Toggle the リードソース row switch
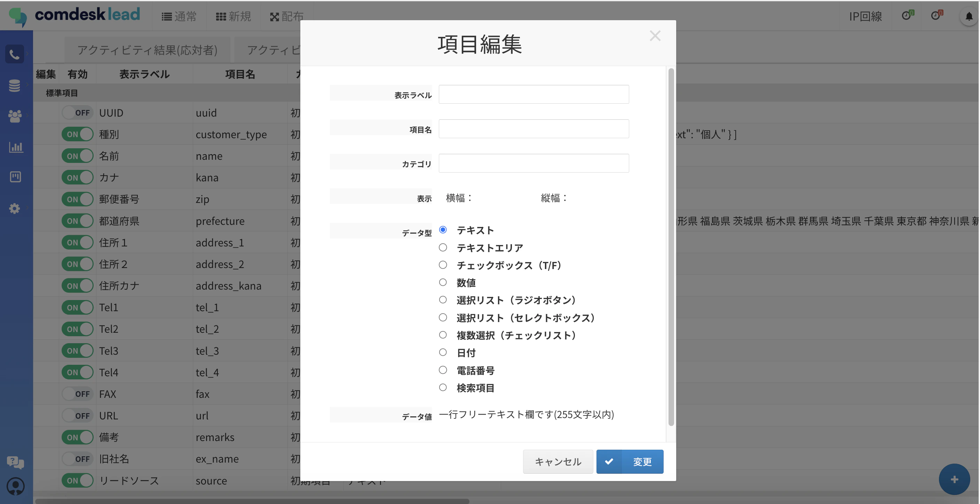This screenshot has width=980, height=504. click(x=78, y=480)
